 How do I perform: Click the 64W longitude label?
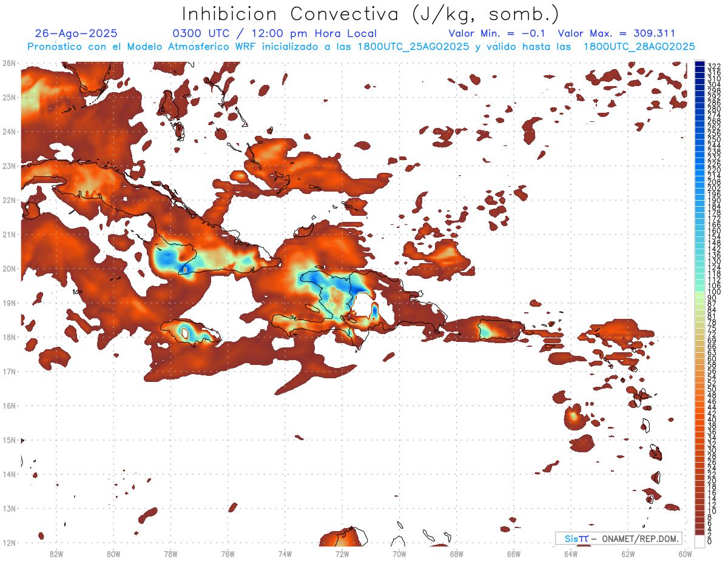point(571,554)
